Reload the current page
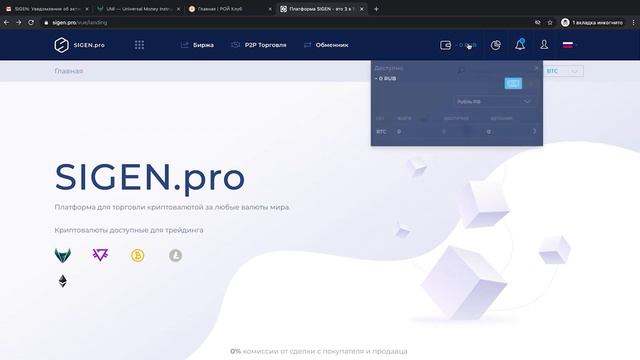The height and width of the screenshot is (360, 640). (x=31, y=22)
